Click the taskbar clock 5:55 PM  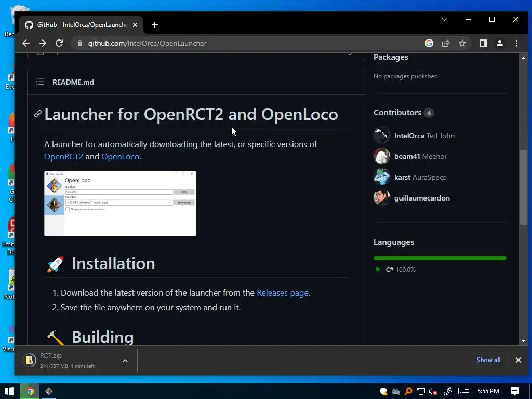pyautogui.click(x=488, y=391)
